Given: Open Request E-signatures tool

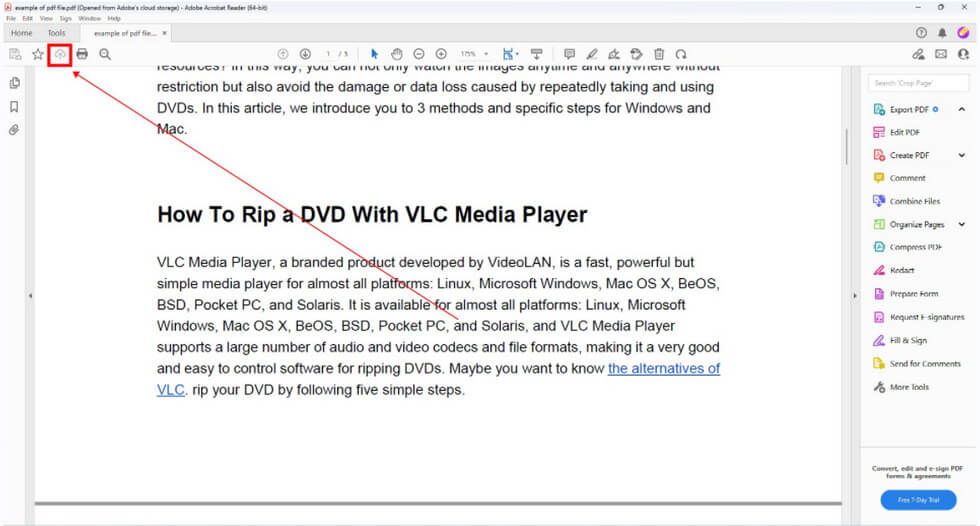Looking at the screenshot, I should click(x=919, y=317).
